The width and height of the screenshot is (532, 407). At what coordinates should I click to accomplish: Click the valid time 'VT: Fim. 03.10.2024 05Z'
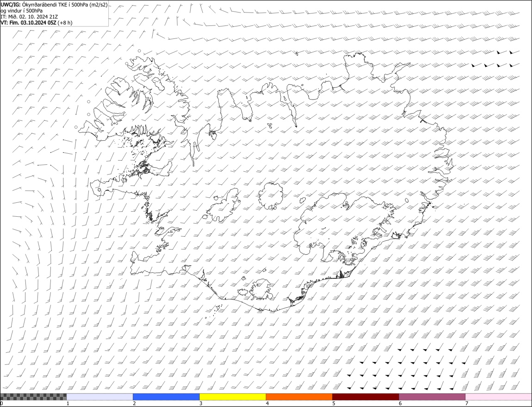[x=29, y=23]
